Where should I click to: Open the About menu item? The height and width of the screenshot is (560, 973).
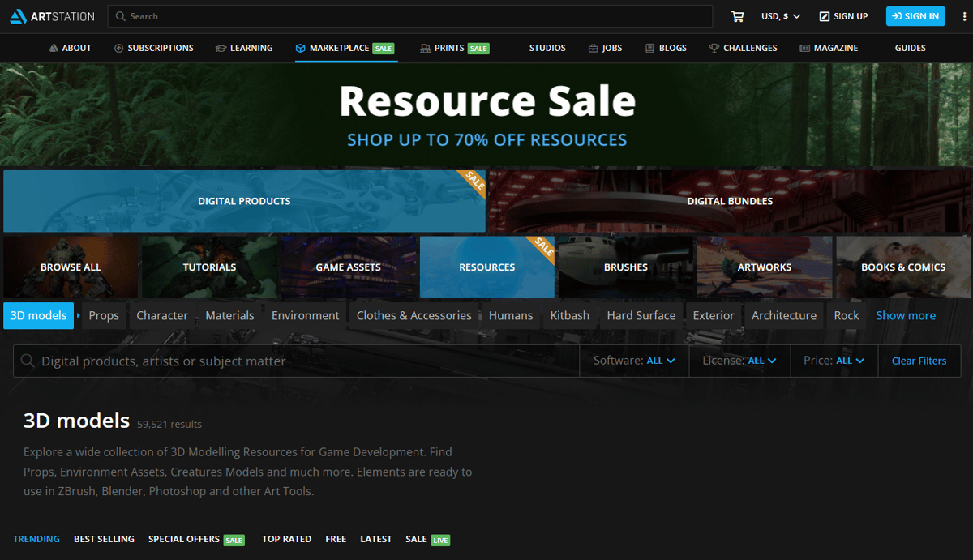[70, 49]
